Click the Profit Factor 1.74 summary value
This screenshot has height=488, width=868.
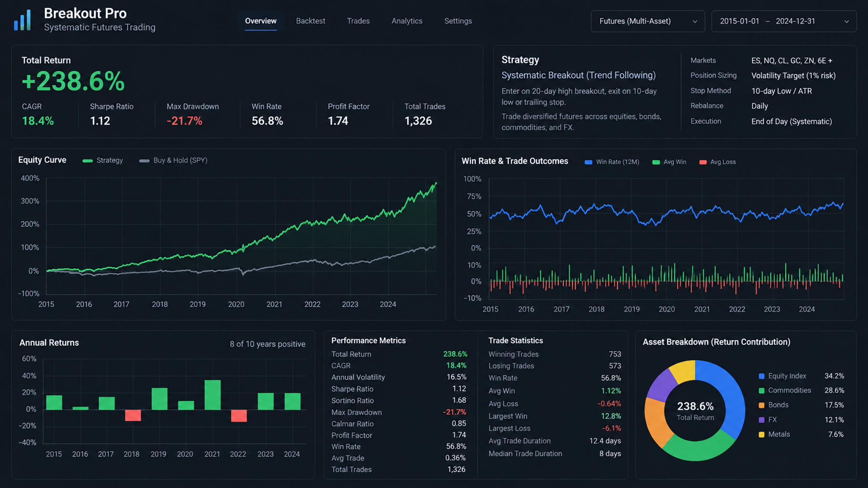point(338,121)
